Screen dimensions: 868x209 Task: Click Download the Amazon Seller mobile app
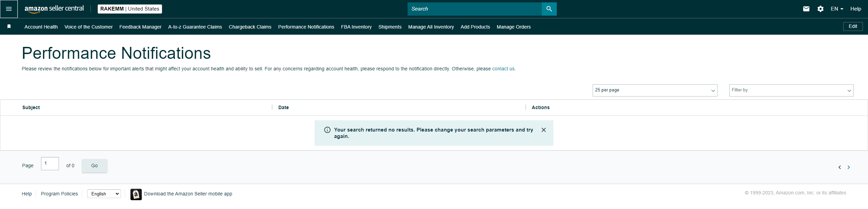[188, 194]
